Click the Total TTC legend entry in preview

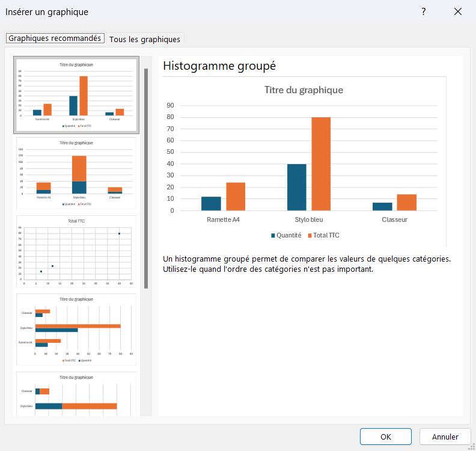(x=323, y=235)
